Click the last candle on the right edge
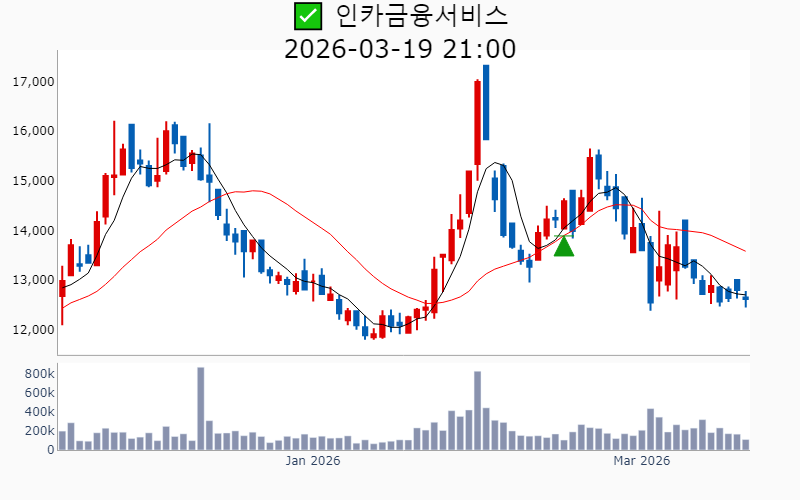Image resolution: width=800 pixels, height=500 pixels. (x=745, y=298)
